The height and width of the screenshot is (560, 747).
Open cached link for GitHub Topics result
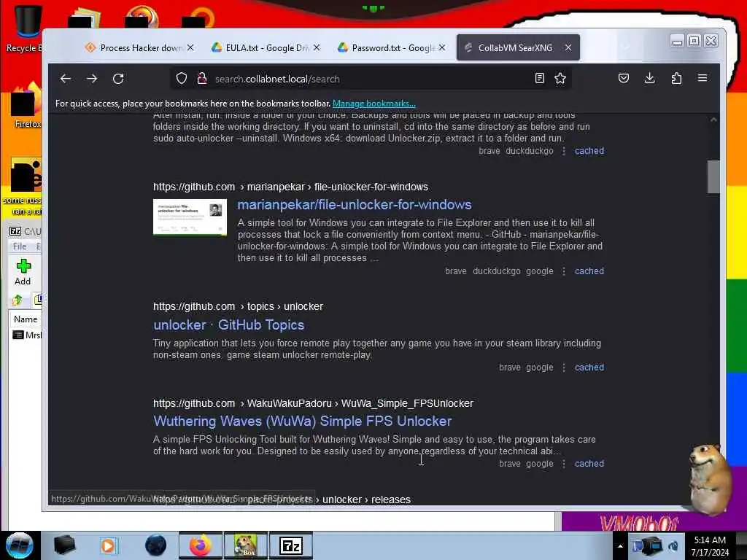click(589, 367)
